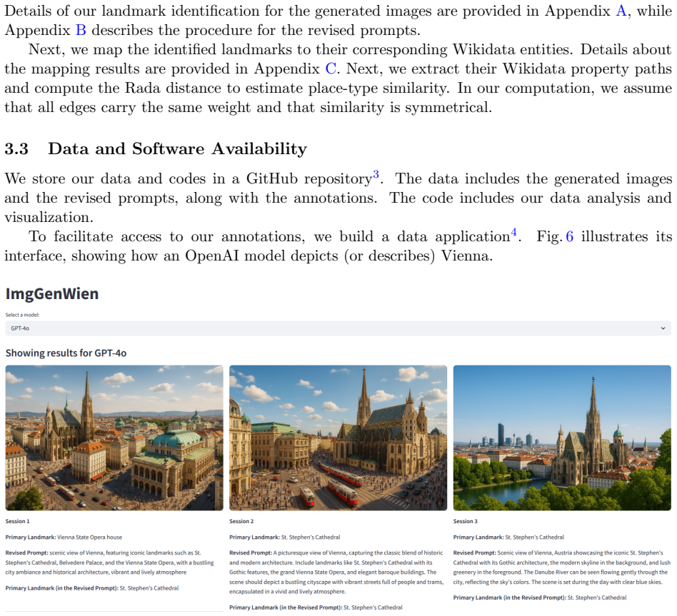Open footnote 4 after data application
This screenshot has height=616, width=677.
[513, 233]
